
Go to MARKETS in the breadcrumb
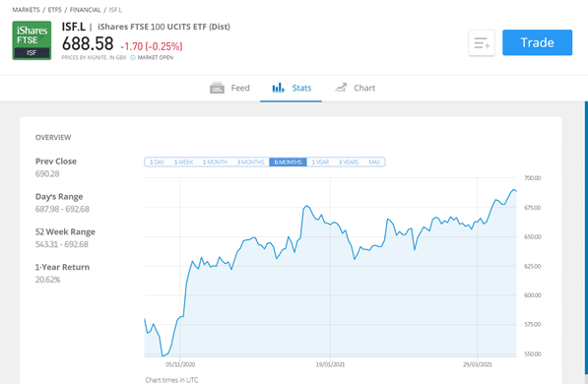pyautogui.click(x=26, y=10)
